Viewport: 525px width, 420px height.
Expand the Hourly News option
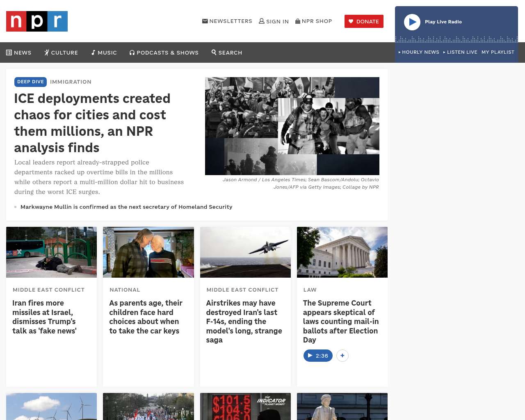pyautogui.click(x=419, y=52)
